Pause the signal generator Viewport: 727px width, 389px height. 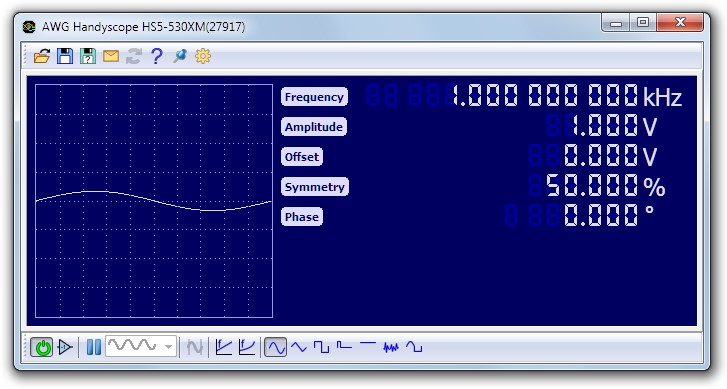[x=94, y=347]
